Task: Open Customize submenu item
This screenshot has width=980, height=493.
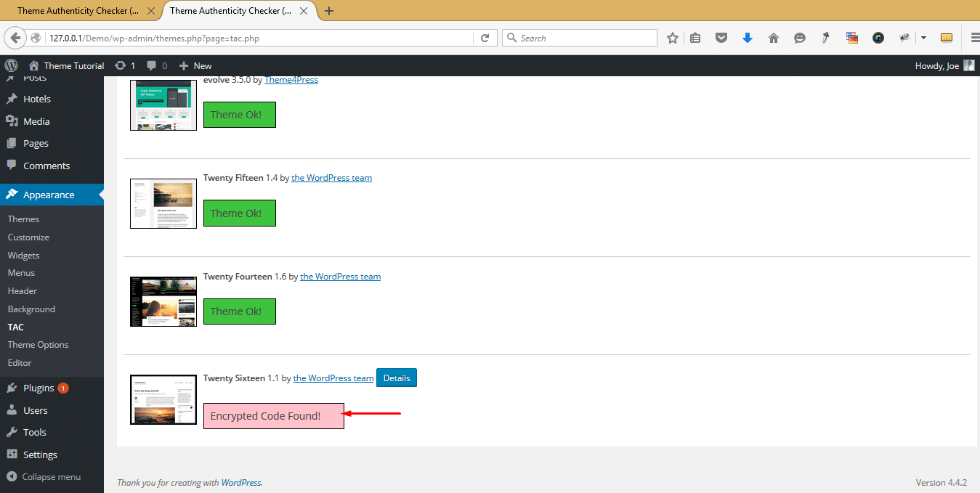Action: pos(28,237)
